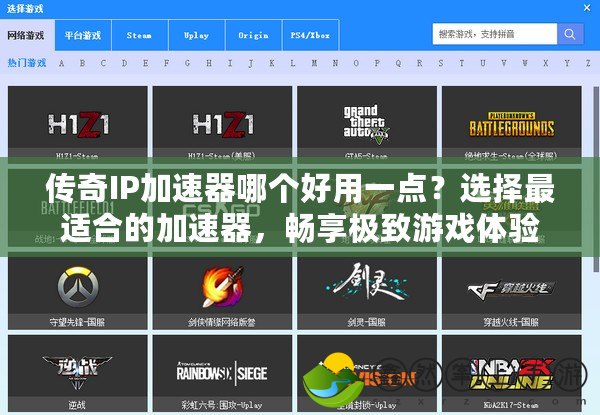Select the Uplay tab

196,35
